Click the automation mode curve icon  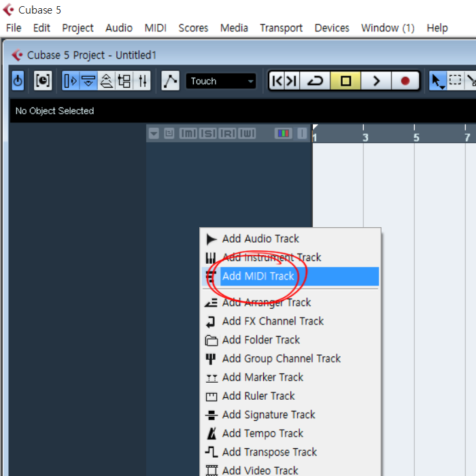tap(170, 81)
